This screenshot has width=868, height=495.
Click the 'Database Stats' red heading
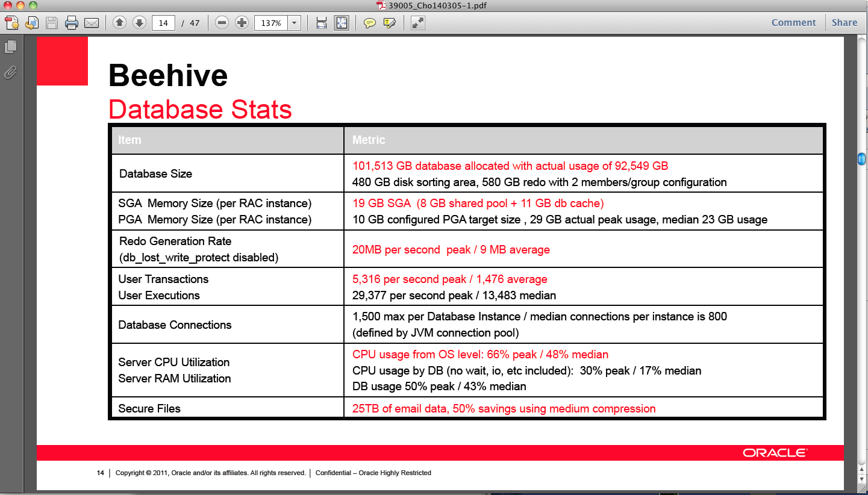click(200, 110)
